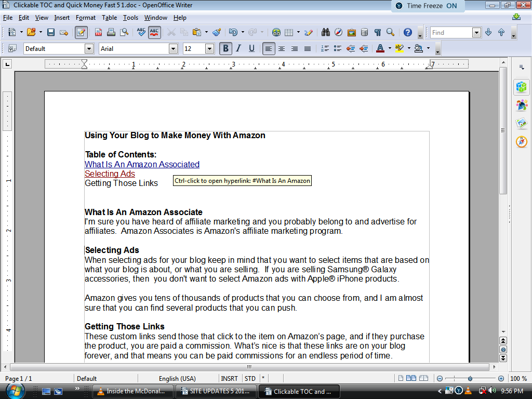Expand the font size 12 dropdown
532x399 pixels.
[x=210, y=49]
